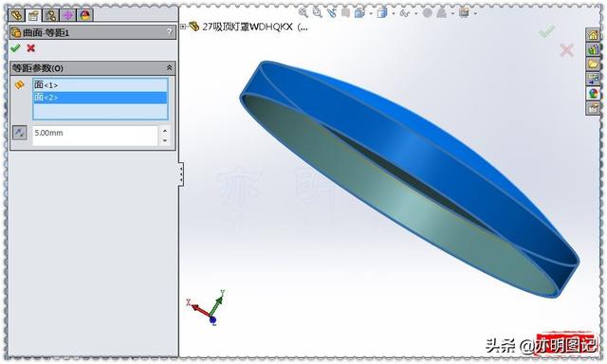Click the 5.00mm offset distance field
The image size is (607, 364).
point(95,135)
